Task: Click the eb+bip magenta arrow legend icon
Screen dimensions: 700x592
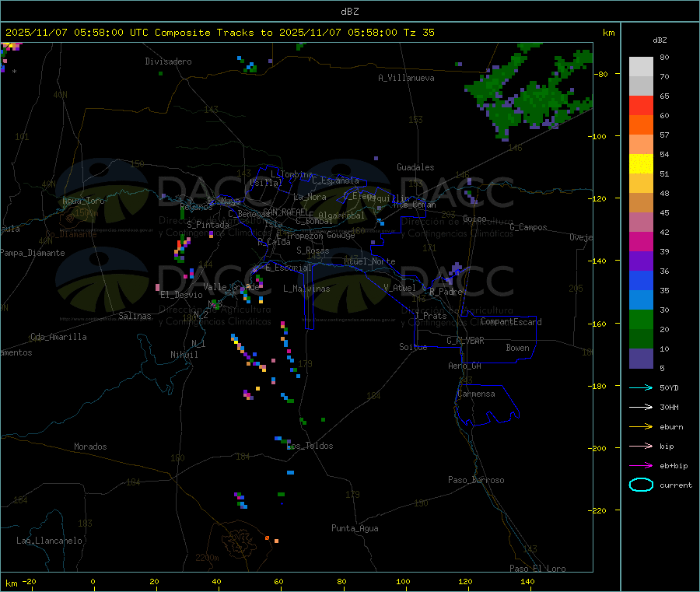Action: (x=641, y=466)
